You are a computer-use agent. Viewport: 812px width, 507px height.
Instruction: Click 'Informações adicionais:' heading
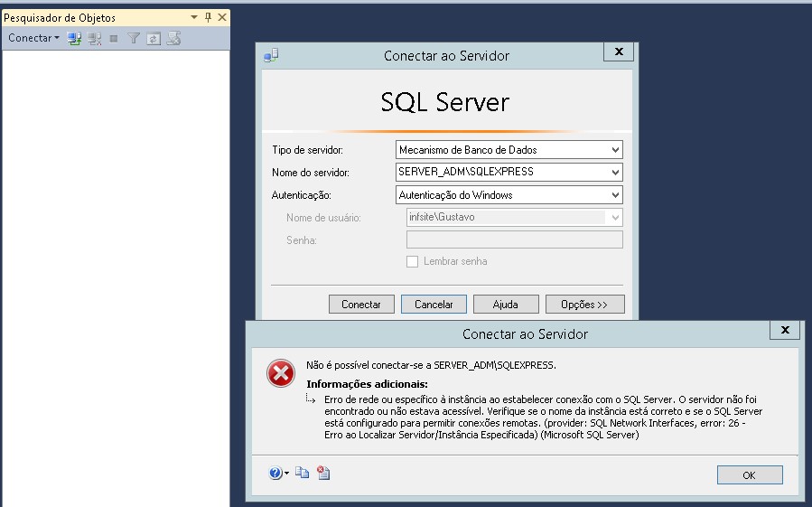[367, 384]
